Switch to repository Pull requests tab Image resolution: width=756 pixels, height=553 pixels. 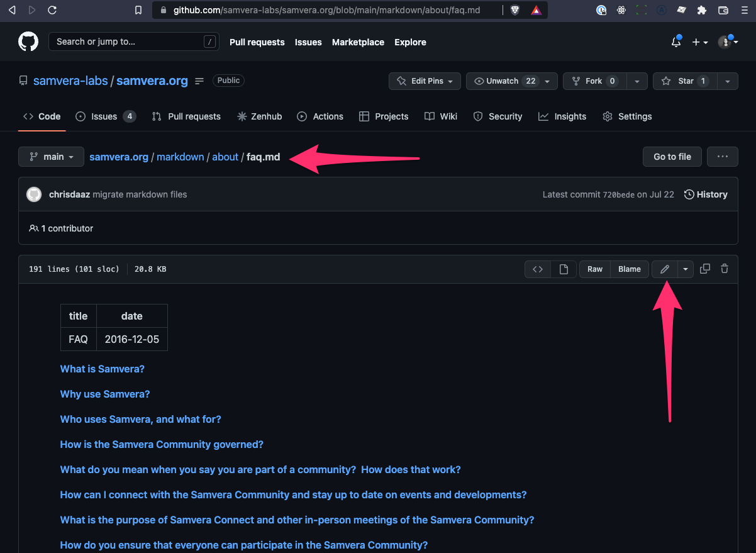(x=186, y=116)
